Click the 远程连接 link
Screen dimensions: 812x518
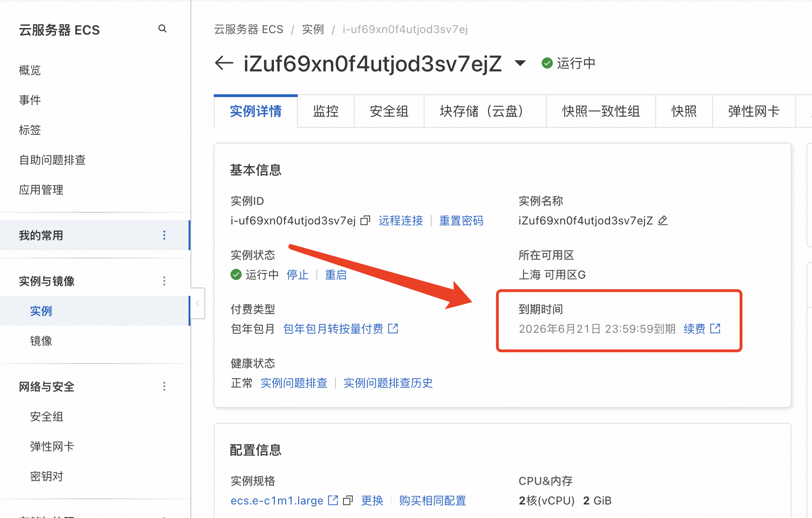[x=401, y=220]
